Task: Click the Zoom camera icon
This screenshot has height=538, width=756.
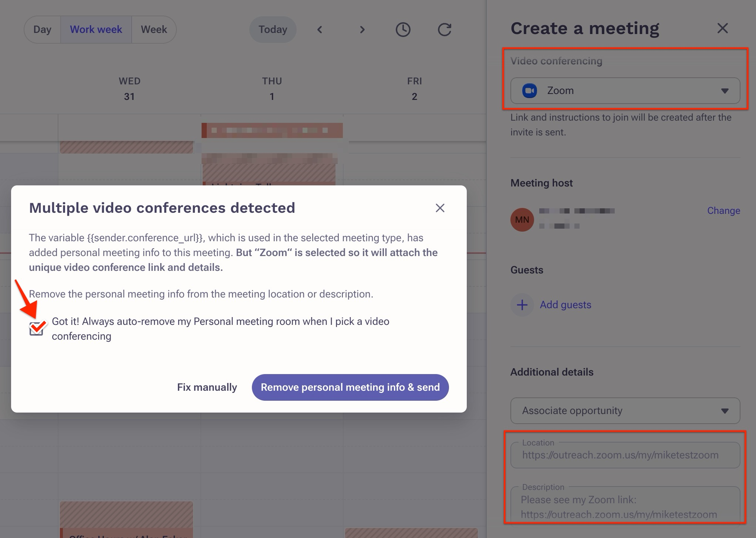Action: [530, 91]
